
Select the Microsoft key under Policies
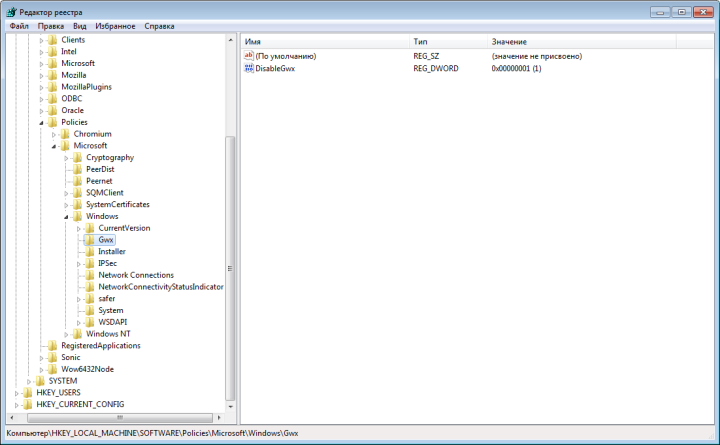pos(90,146)
